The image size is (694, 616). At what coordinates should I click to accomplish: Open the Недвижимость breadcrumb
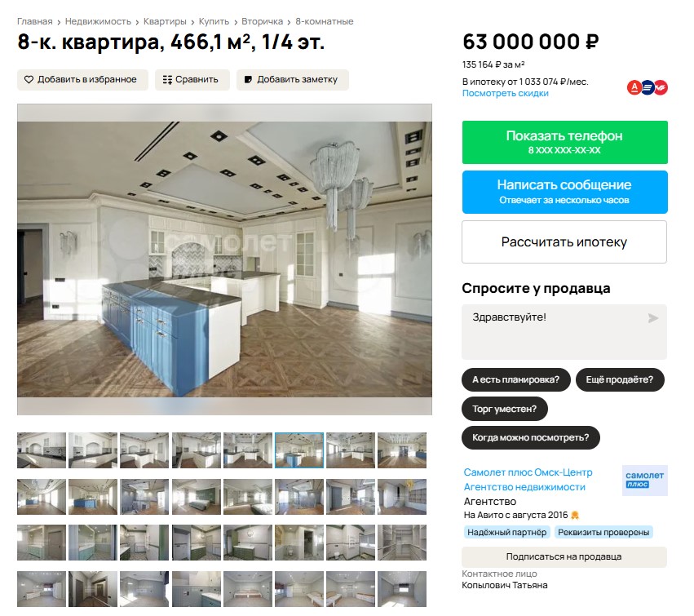[x=98, y=21]
